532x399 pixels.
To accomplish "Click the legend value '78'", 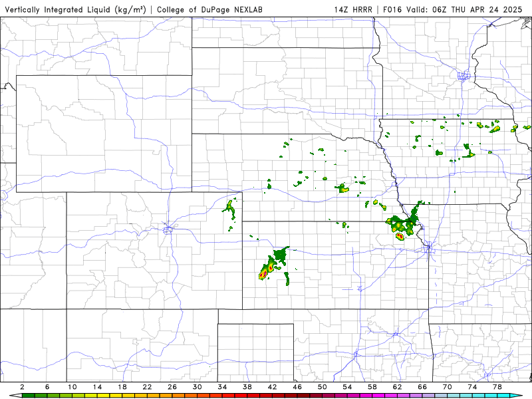I will pos(497,387).
